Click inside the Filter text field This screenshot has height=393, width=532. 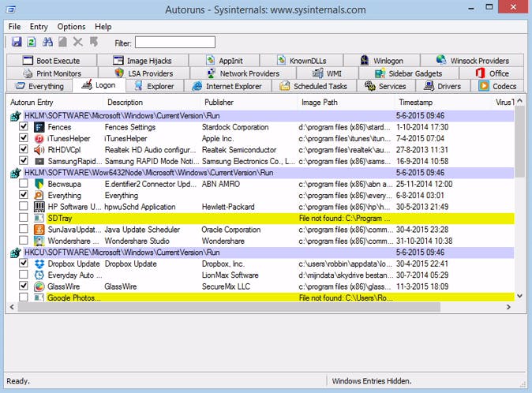coord(174,42)
